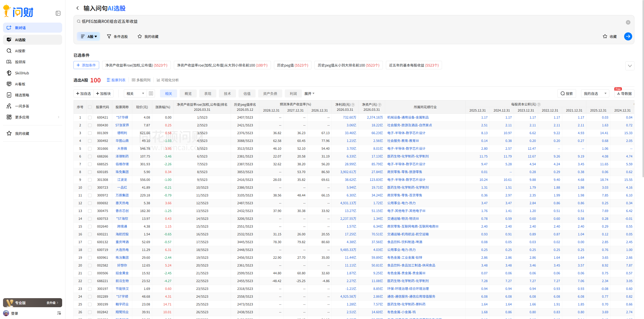644x319 pixels.
Task: Clear the search query with the X icon
Action: (628, 22)
